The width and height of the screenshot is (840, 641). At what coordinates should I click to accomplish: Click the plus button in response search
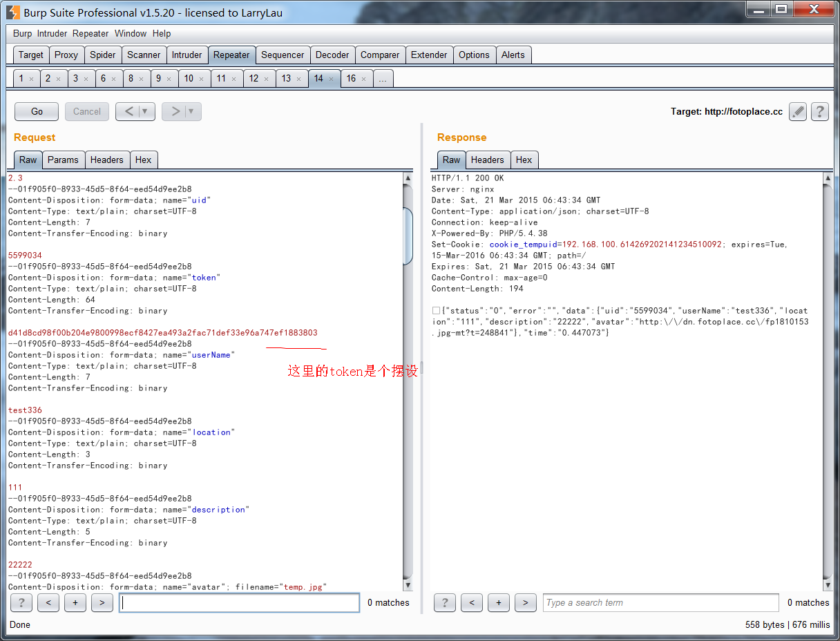point(499,603)
